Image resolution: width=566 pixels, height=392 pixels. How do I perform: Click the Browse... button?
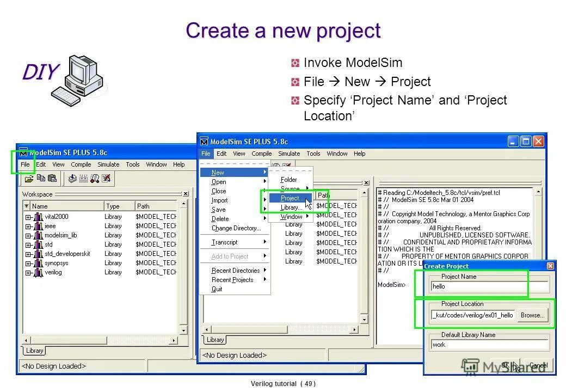532,315
